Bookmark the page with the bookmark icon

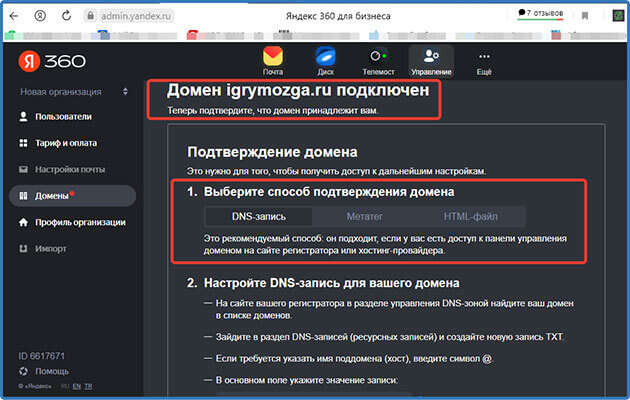point(585,16)
